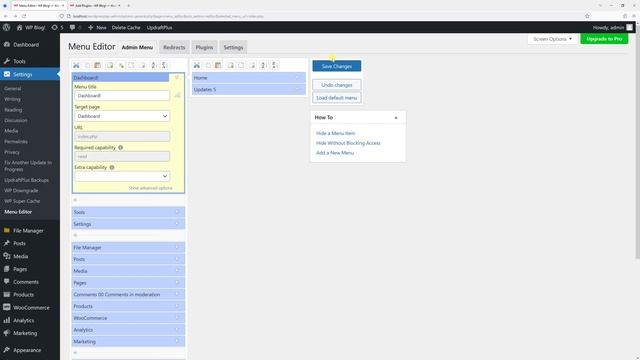Cut the selected top-level menu with scissors icon
Screen dimensions: 640x360
76,65
